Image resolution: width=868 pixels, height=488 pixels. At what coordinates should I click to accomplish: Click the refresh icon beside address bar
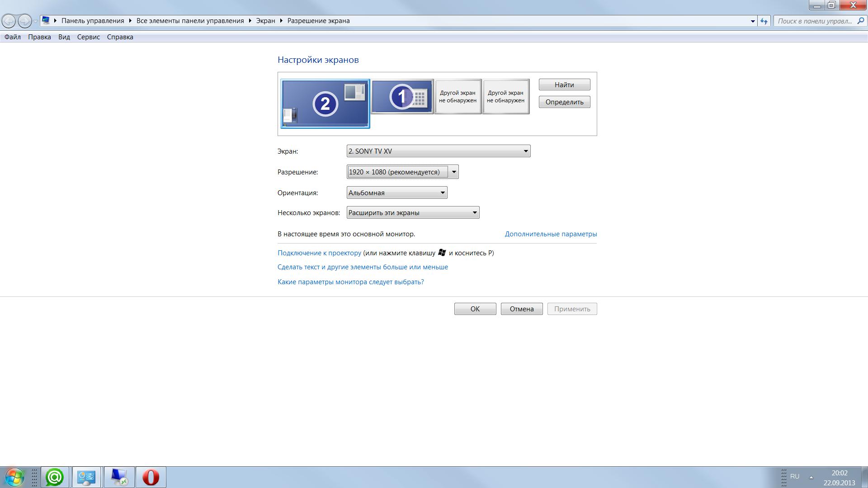(x=764, y=21)
